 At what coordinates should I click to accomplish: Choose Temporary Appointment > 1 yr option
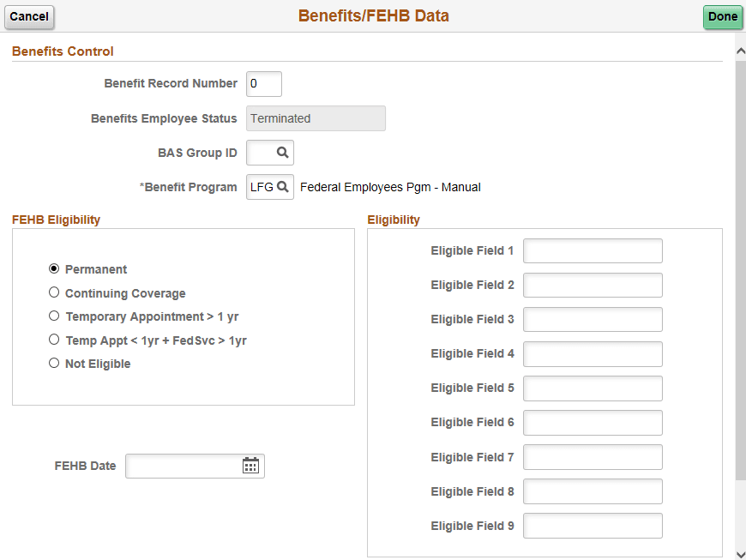pos(54,316)
